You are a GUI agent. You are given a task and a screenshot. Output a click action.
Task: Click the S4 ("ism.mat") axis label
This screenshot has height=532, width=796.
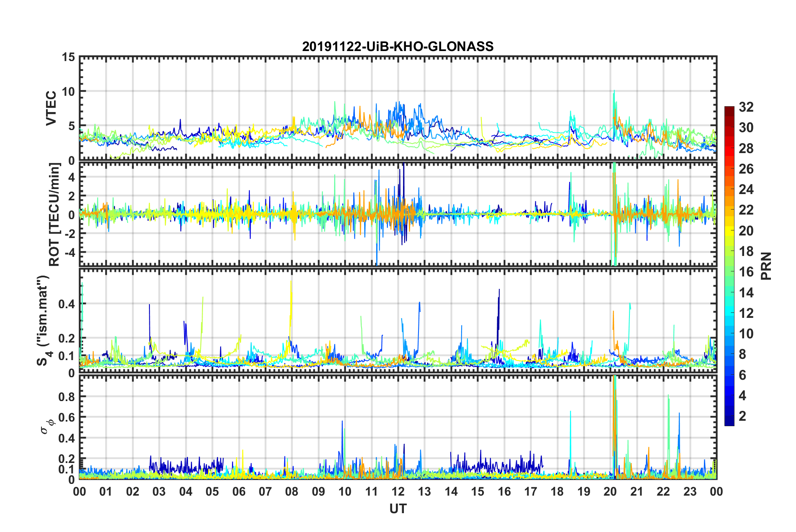44,320
